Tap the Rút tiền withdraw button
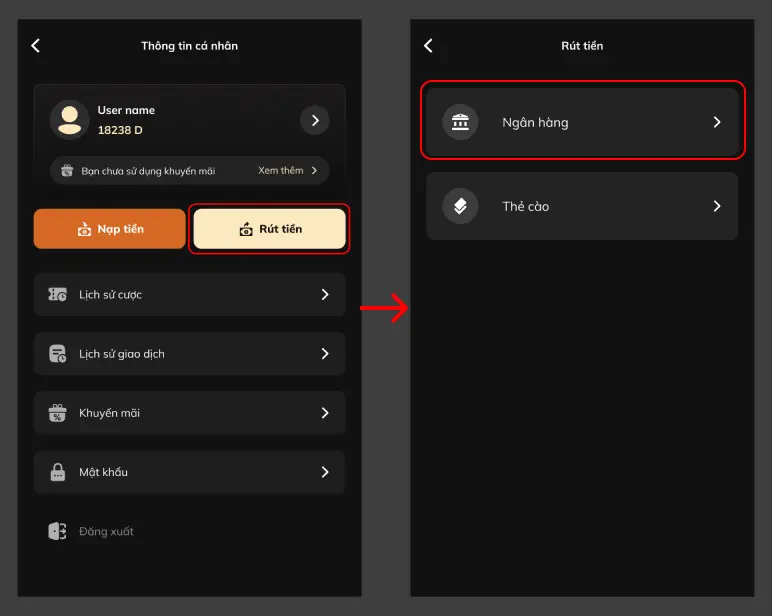This screenshot has height=616, width=772. [x=269, y=229]
